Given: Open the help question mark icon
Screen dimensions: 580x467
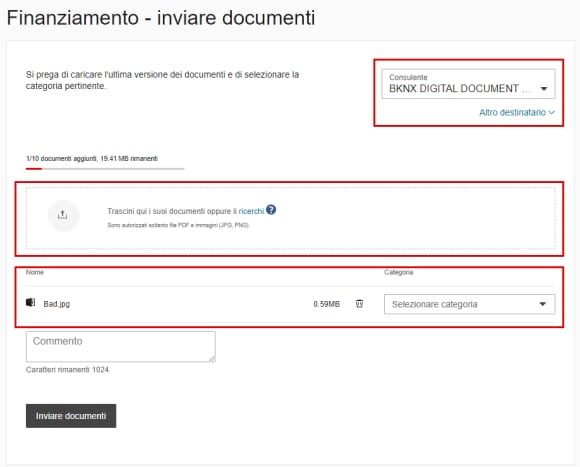Looking at the screenshot, I should [x=271, y=210].
